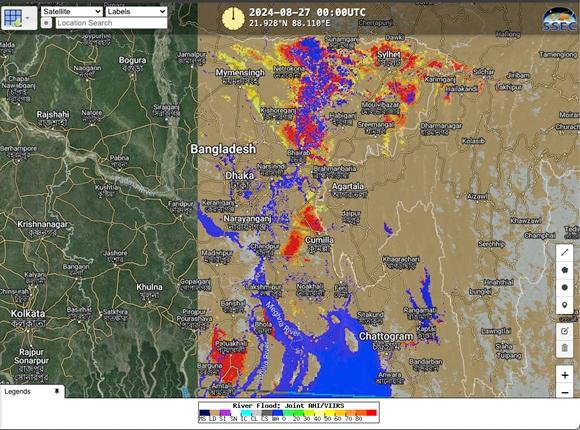Image resolution: width=580 pixels, height=430 pixels.
Task: Toggle the locate button beside Location Search
Action: (46, 23)
